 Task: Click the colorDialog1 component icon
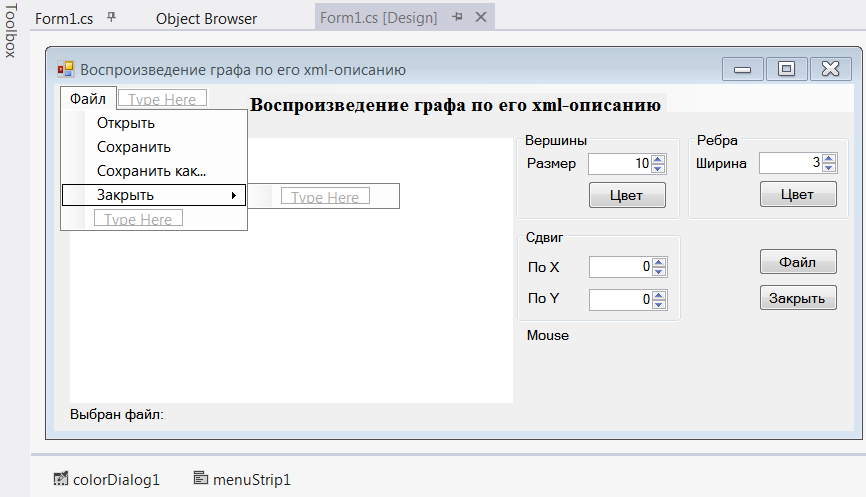tap(61, 480)
